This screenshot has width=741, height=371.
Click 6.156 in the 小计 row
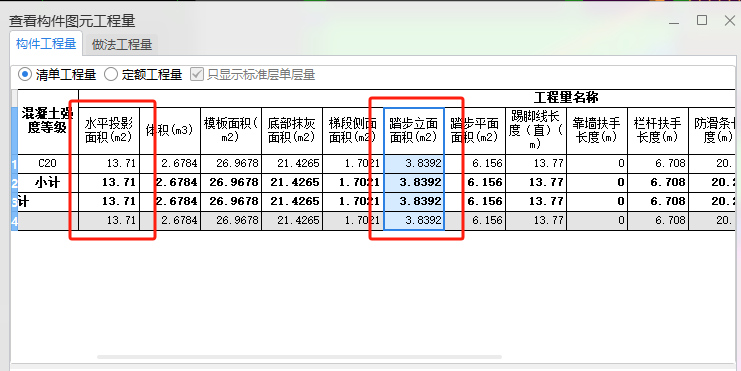(475, 182)
